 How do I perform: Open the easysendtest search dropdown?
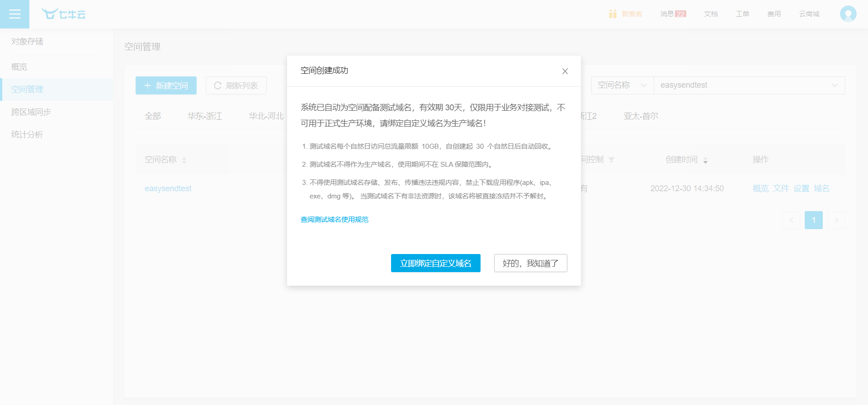tap(749, 85)
